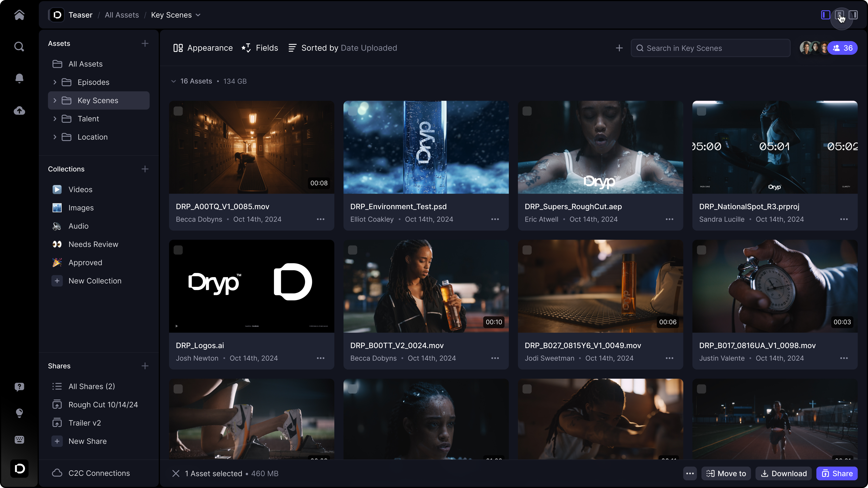
Task: Click the Share button
Action: [x=837, y=474]
